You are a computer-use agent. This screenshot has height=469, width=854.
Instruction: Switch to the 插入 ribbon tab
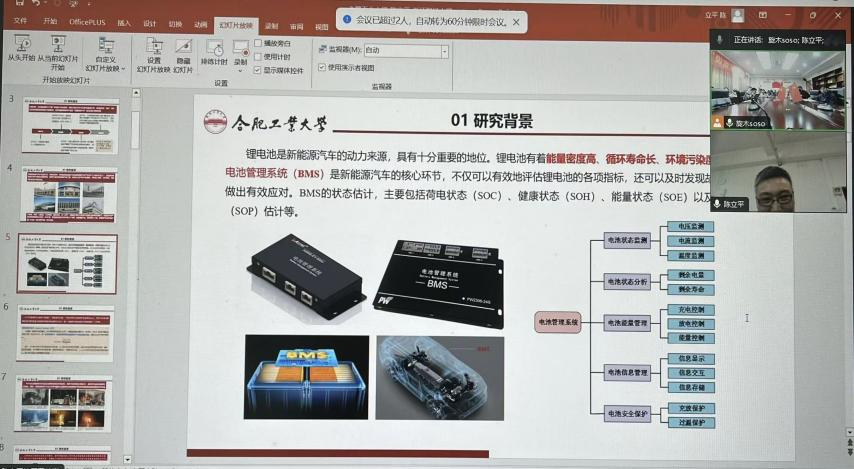coord(124,22)
